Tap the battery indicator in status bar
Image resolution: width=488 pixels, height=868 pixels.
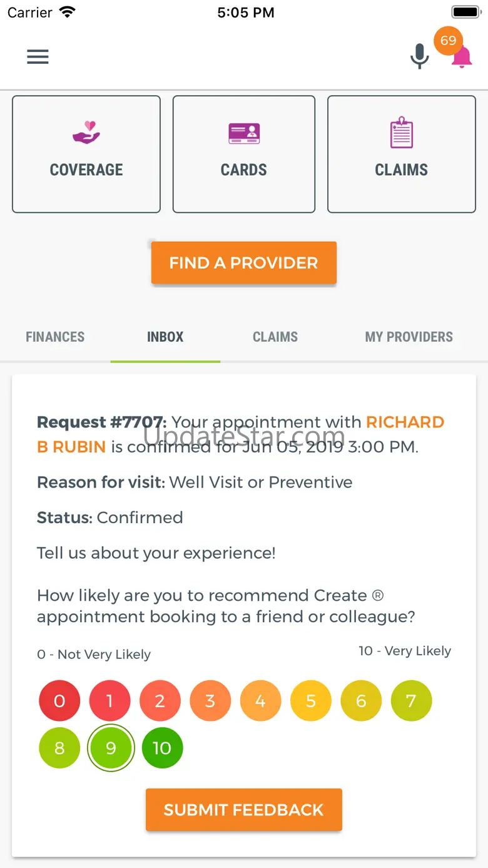point(465,13)
